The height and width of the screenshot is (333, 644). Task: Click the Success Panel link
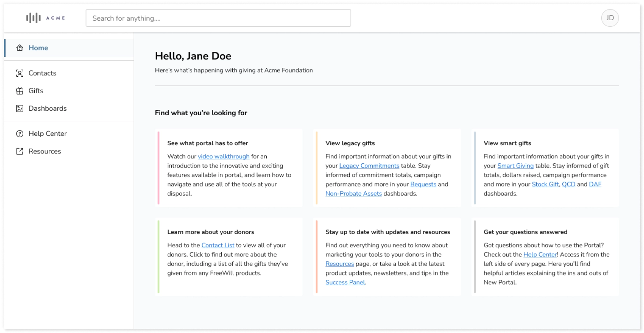[345, 282]
